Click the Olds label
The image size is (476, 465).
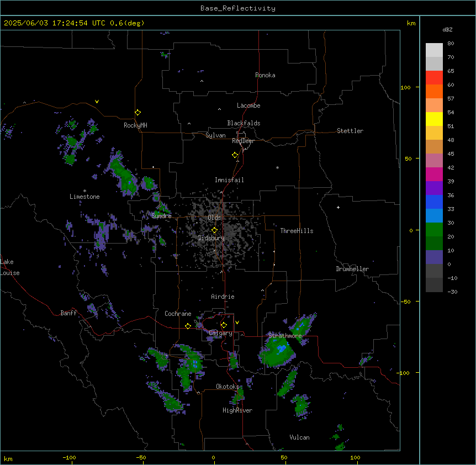point(214,218)
